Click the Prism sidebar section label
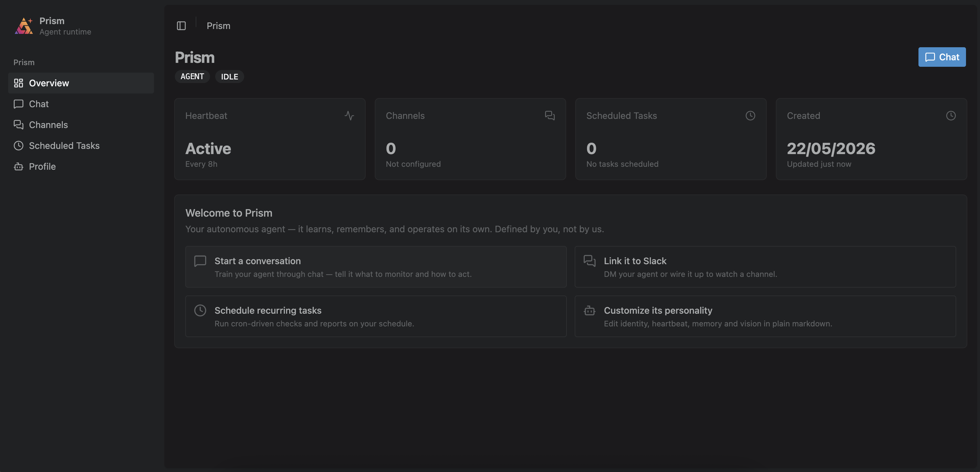Viewport: 980px width, 472px height. [24, 63]
